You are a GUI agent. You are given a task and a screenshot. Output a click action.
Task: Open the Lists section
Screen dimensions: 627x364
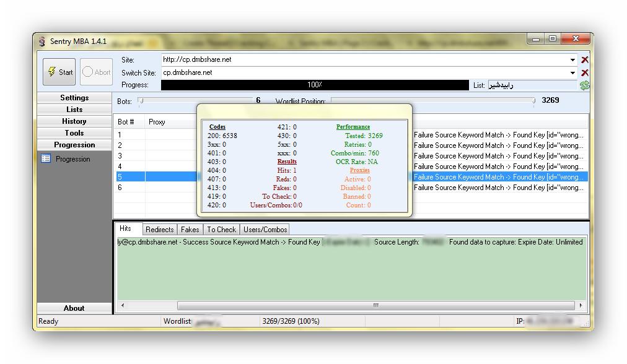74,110
